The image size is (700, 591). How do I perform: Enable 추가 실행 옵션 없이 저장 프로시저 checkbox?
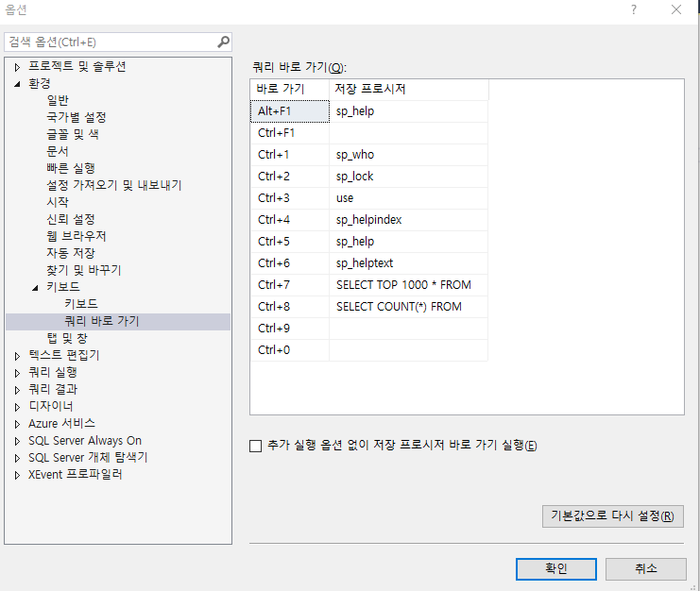tap(255, 446)
